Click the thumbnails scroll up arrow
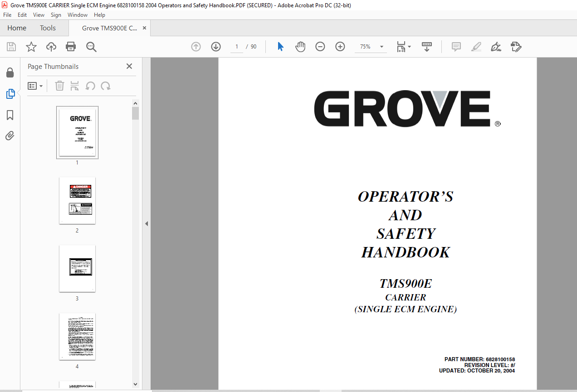 135,103
